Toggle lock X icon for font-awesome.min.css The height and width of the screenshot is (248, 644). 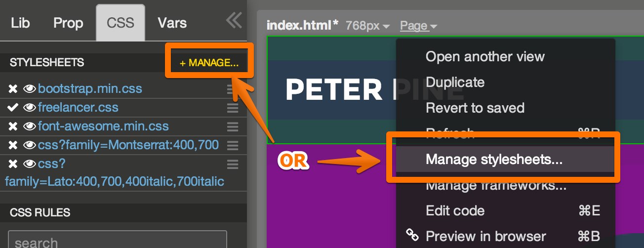(x=13, y=126)
